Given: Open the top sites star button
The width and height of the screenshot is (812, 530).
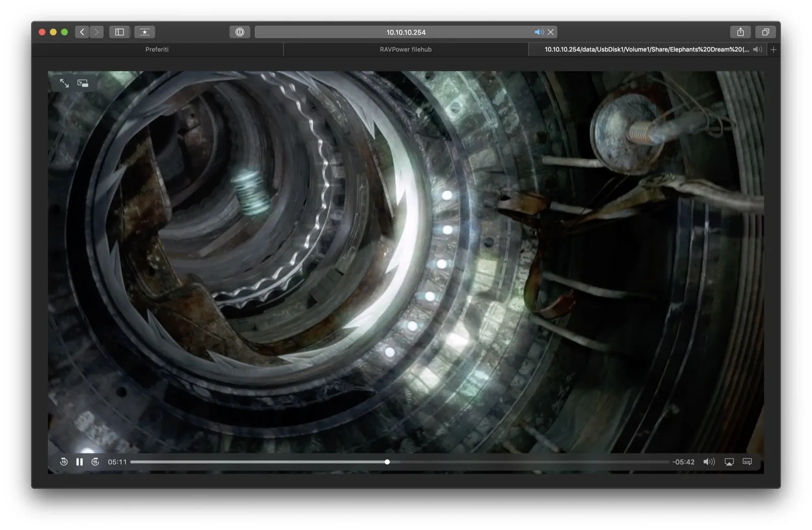Looking at the screenshot, I should [145, 32].
